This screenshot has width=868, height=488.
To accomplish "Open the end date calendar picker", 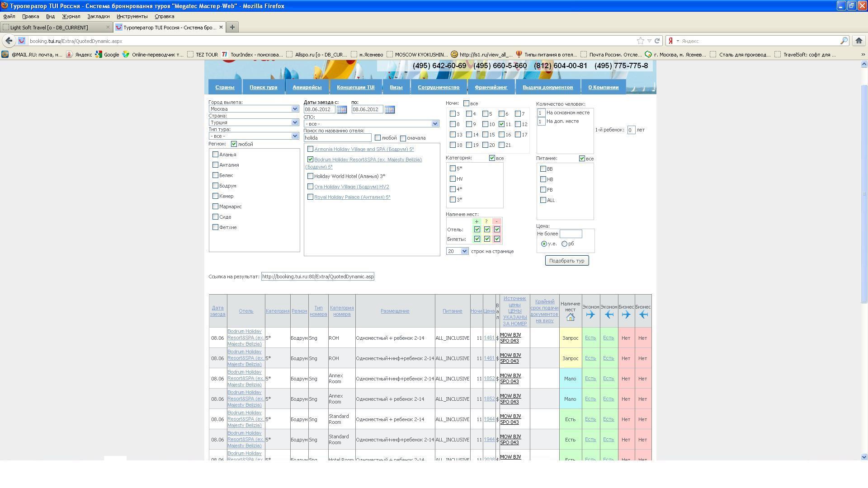I will (389, 110).
